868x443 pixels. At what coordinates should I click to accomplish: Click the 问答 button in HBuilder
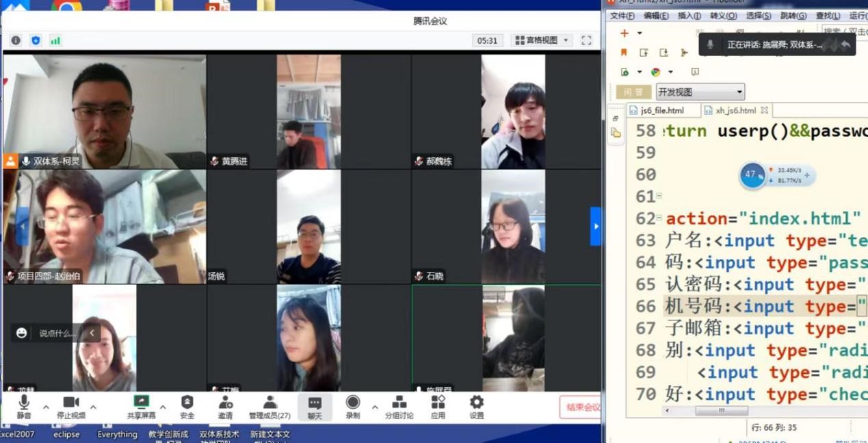[633, 92]
